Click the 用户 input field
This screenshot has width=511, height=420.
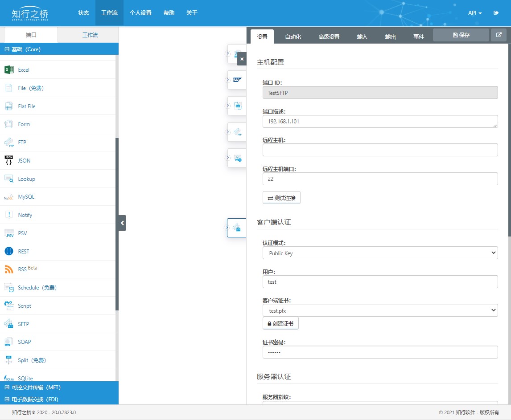[x=380, y=281]
